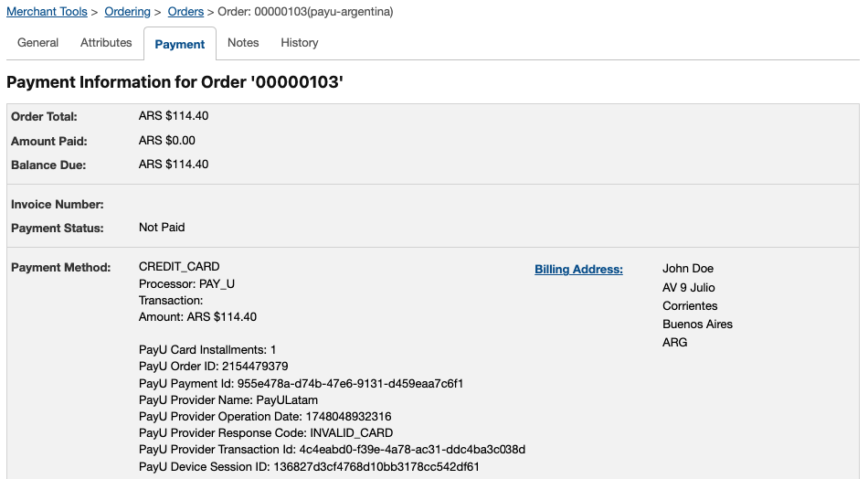Open the History tab
Screen dimensions: 868x479
300,43
